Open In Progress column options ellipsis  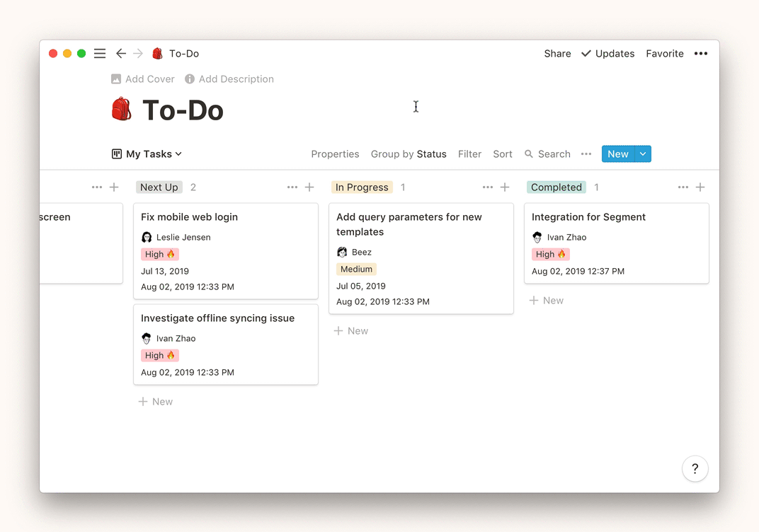pyautogui.click(x=488, y=187)
